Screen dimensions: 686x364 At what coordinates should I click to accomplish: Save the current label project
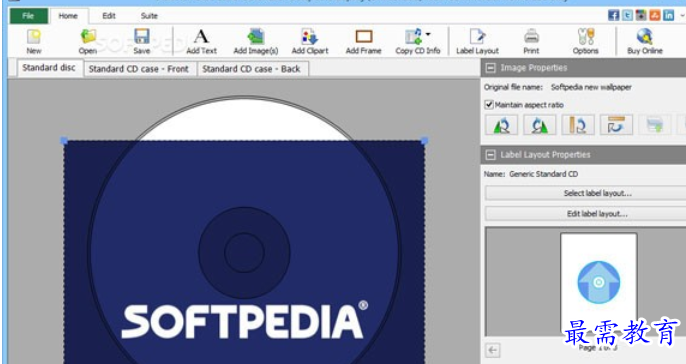(142, 42)
